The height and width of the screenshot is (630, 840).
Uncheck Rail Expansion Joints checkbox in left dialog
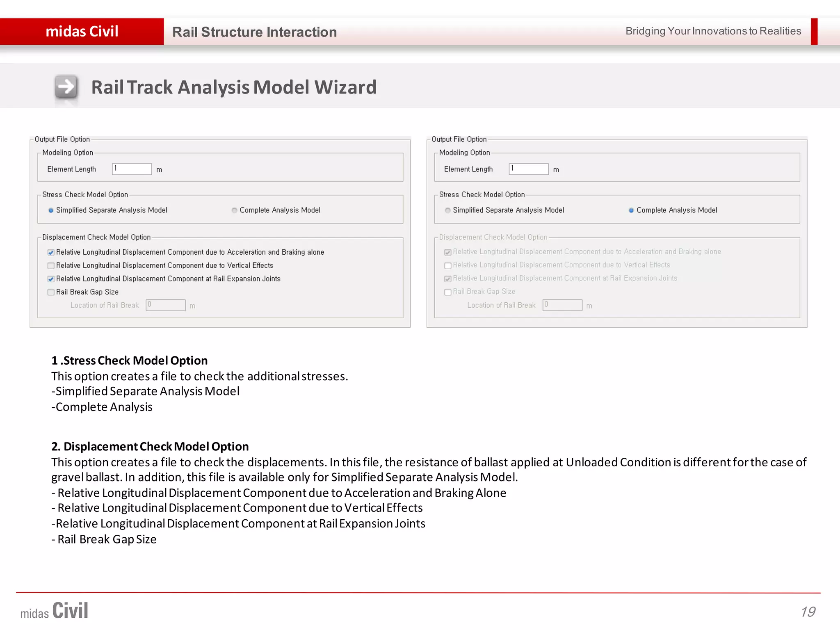point(51,279)
